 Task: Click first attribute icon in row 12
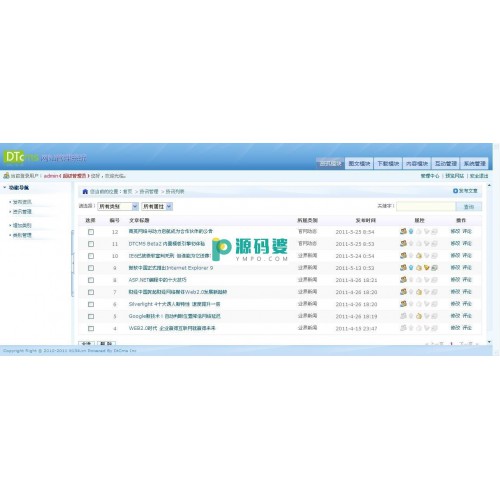click(x=403, y=231)
